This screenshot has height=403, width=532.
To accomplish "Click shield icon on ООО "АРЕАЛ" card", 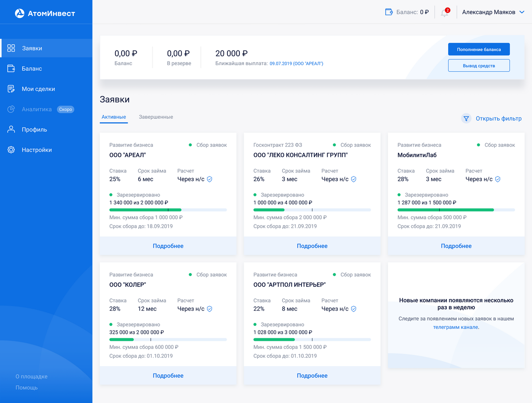I will point(210,179).
